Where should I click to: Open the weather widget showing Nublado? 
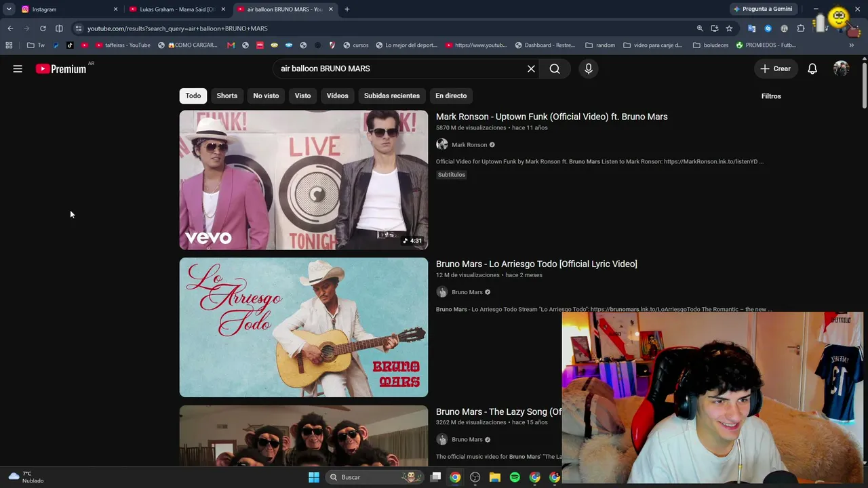pos(26,477)
